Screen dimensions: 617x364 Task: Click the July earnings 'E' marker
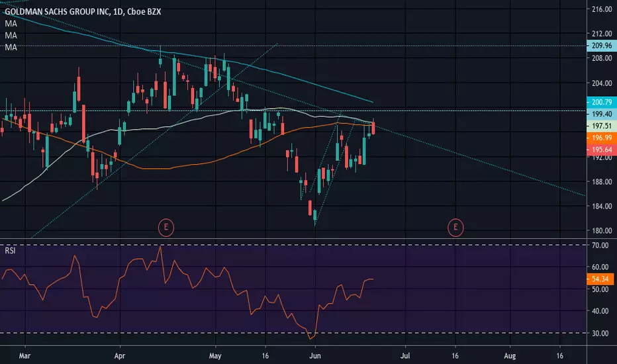[x=455, y=228]
